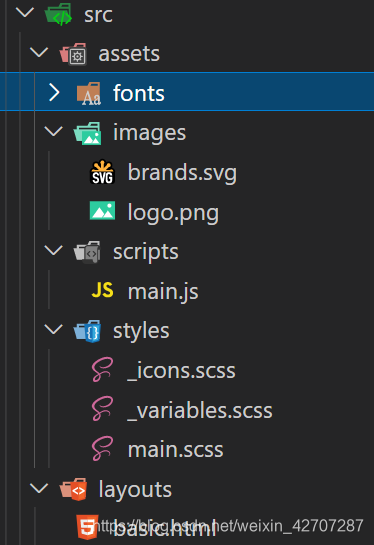Collapse the images folder chevron
The image size is (374, 545).
(54, 131)
